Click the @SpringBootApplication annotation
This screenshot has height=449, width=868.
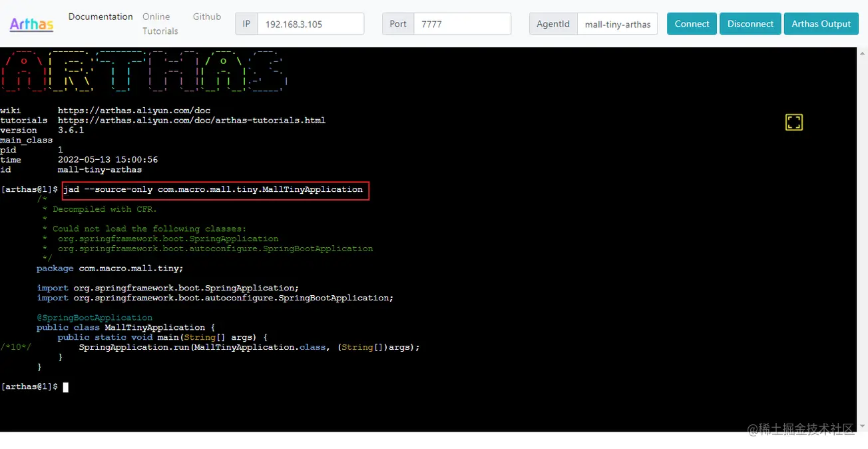click(95, 318)
